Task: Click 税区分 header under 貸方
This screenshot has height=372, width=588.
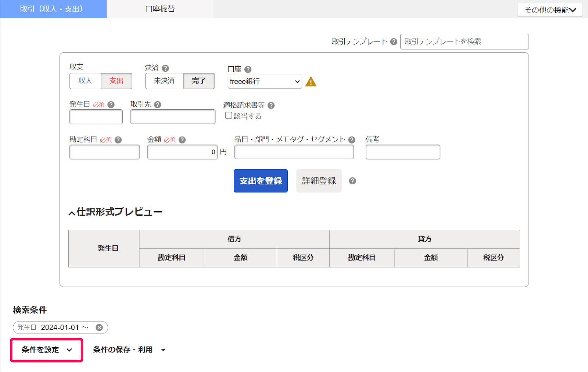Action: tap(494, 258)
